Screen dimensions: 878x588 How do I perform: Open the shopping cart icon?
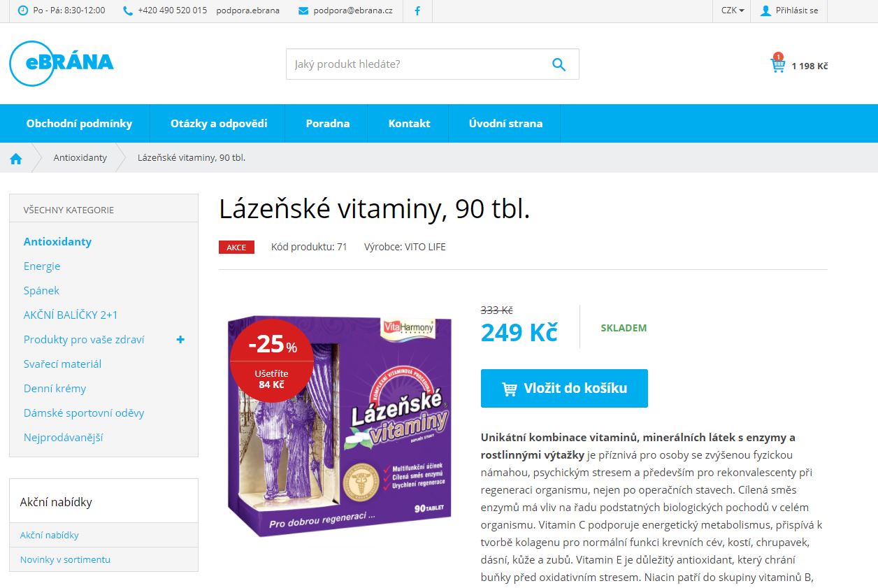[x=777, y=65]
